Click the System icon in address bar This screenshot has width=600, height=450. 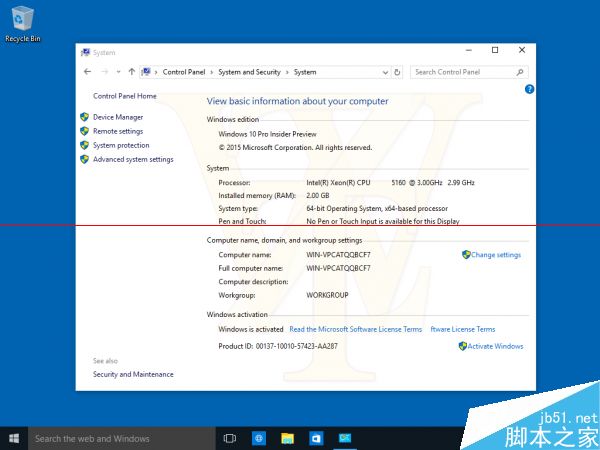coord(146,72)
